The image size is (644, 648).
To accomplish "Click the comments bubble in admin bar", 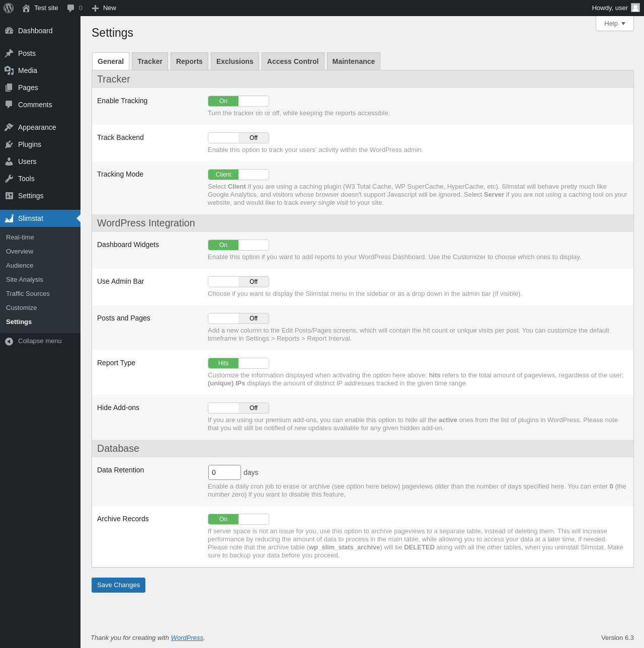I will point(71,8).
